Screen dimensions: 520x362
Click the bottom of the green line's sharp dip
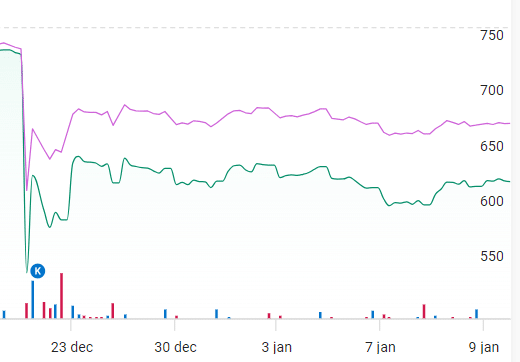pyautogui.click(x=27, y=272)
